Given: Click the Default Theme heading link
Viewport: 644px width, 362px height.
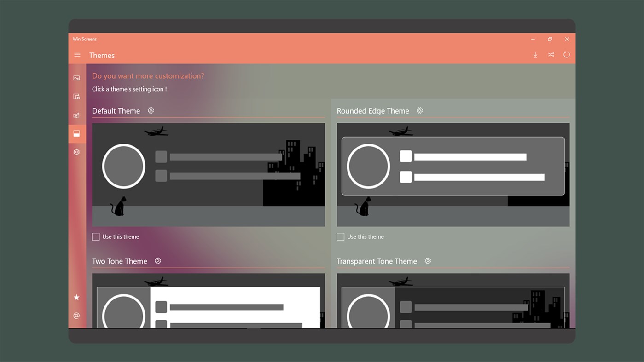Looking at the screenshot, I should pyautogui.click(x=116, y=111).
